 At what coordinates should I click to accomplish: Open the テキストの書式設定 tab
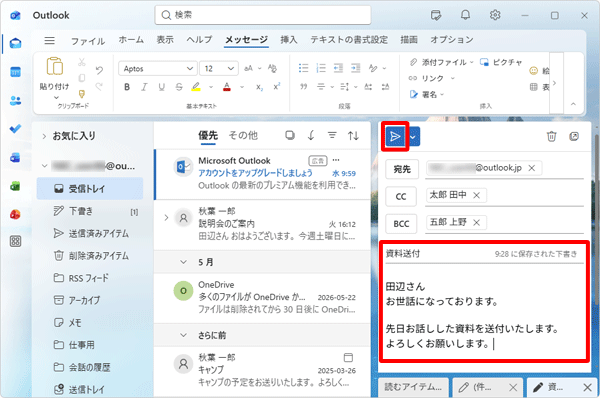coord(349,40)
